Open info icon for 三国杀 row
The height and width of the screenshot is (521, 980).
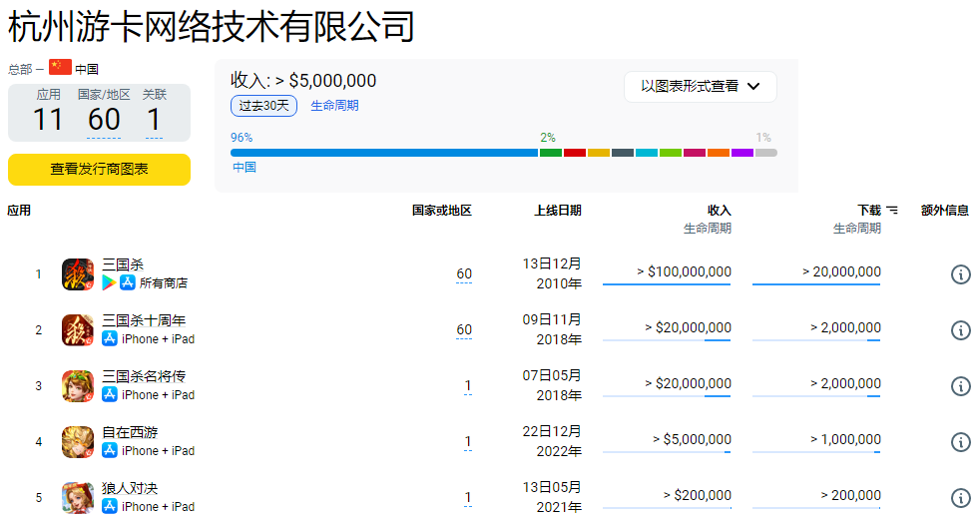coord(960,273)
